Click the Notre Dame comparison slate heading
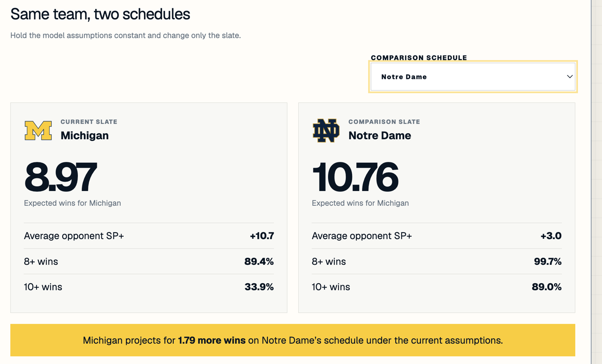The image size is (602, 364). (380, 135)
